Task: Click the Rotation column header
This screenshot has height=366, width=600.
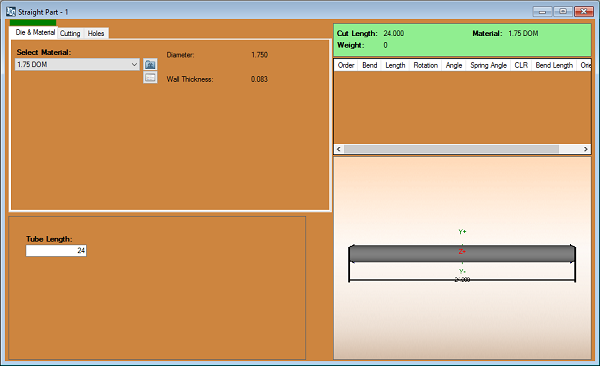Action: (426, 65)
